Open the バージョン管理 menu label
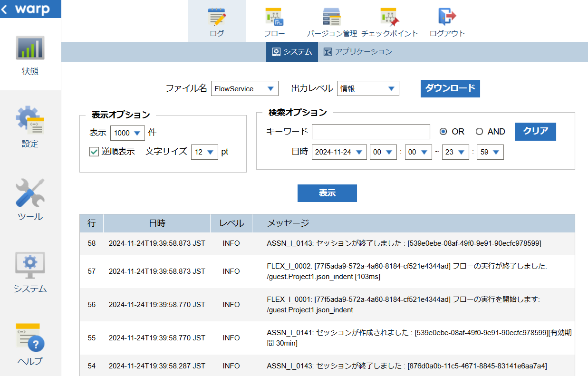Viewport: 588px width, 376px height. coord(332,34)
